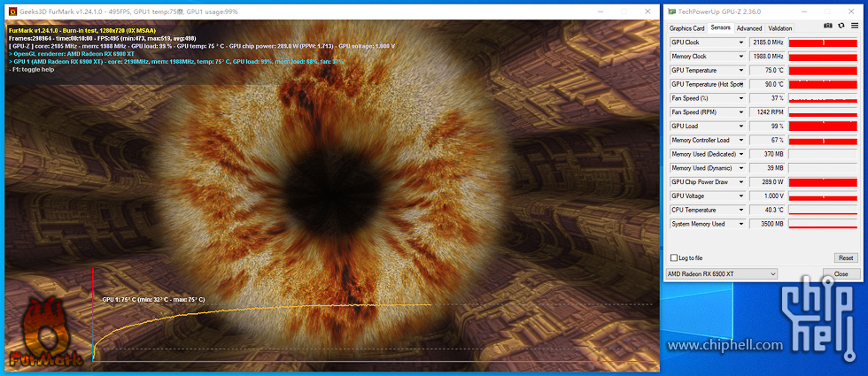Click the 3500 MB System Memory value
868x376 pixels.
click(767, 224)
